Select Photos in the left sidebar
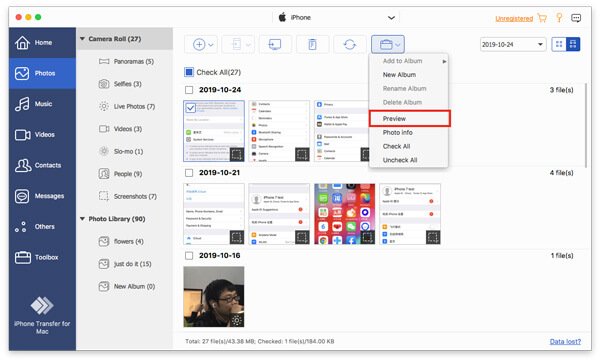This screenshot has width=600, height=361. 42,73
